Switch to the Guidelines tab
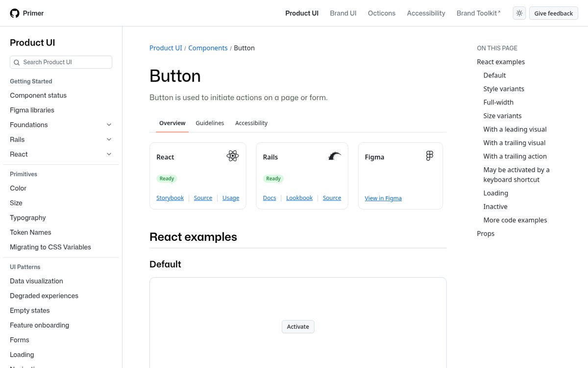The width and height of the screenshot is (588, 368). point(210,123)
